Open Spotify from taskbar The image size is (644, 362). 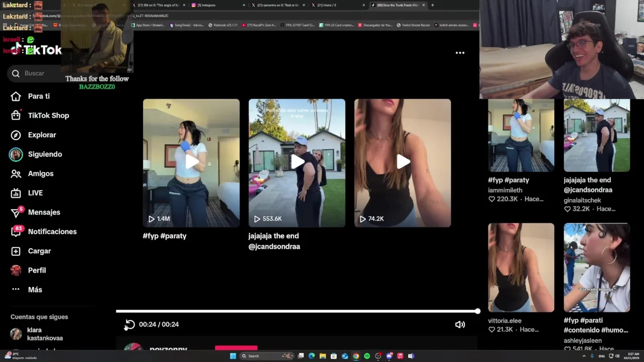click(367, 356)
